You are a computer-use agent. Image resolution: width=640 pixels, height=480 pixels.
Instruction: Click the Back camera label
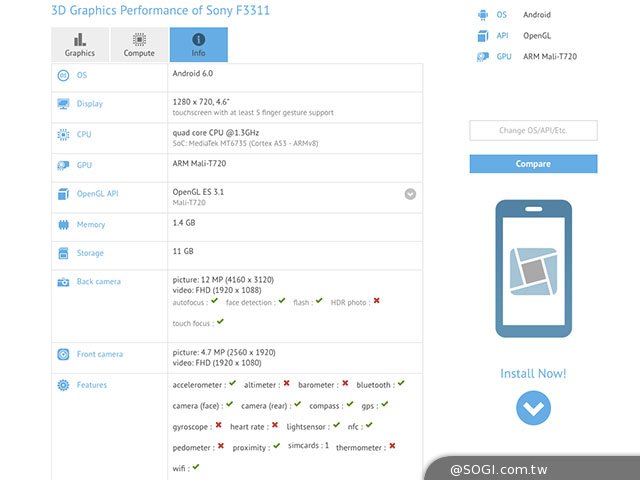click(x=99, y=282)
